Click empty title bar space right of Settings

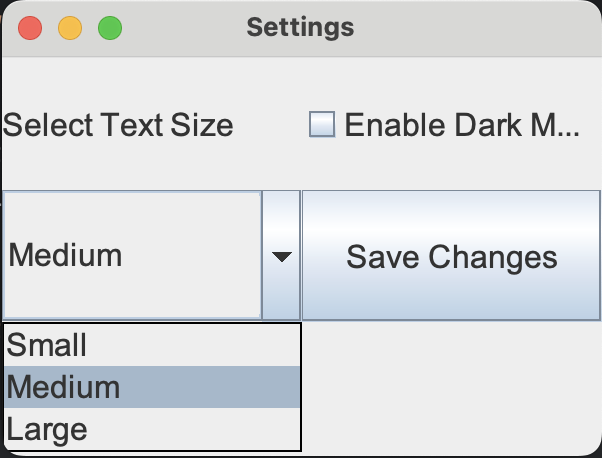point(470,27)
